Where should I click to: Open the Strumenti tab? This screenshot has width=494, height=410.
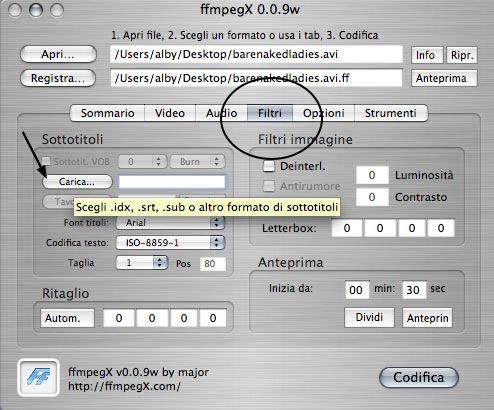(x=390, y=113)
